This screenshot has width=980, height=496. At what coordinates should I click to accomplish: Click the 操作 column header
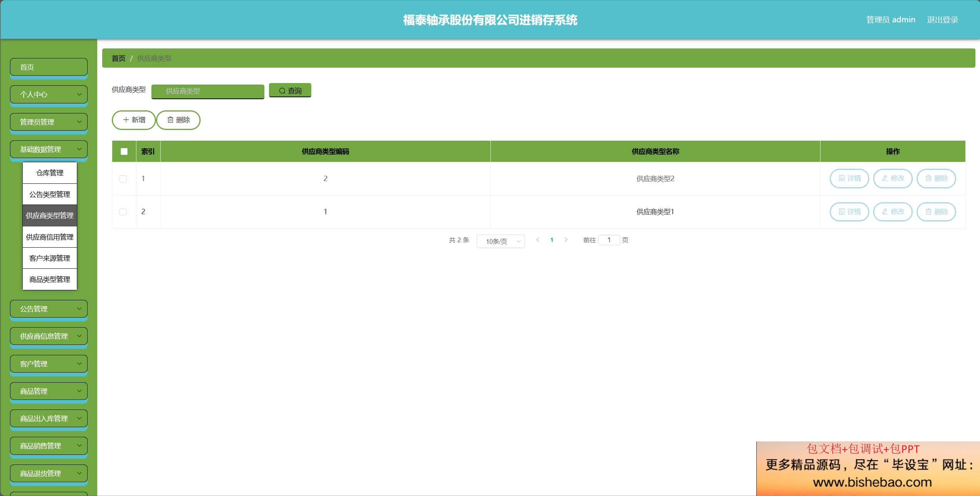(x=893, y=151)
